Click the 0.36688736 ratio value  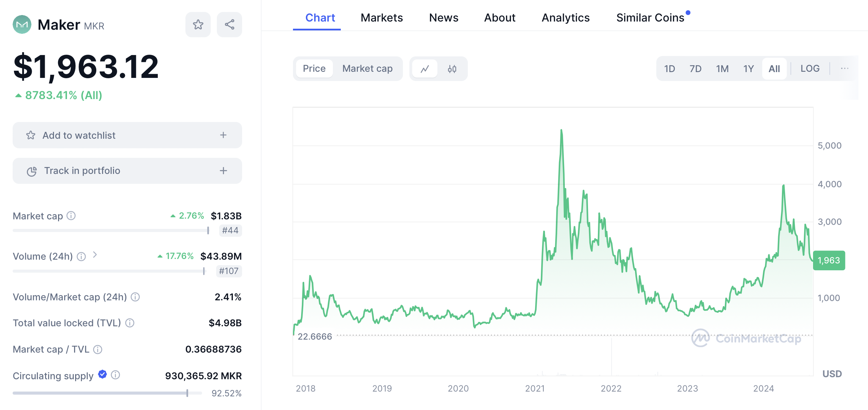pyautogui.click(x=213, y=349)
